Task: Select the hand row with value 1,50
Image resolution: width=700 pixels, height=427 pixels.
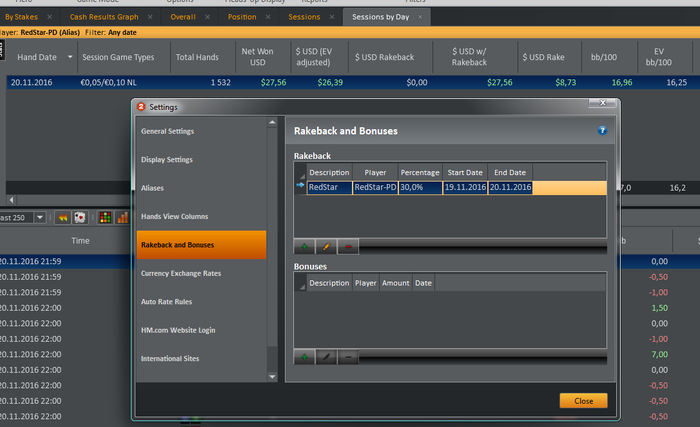Action: point(659,308)
